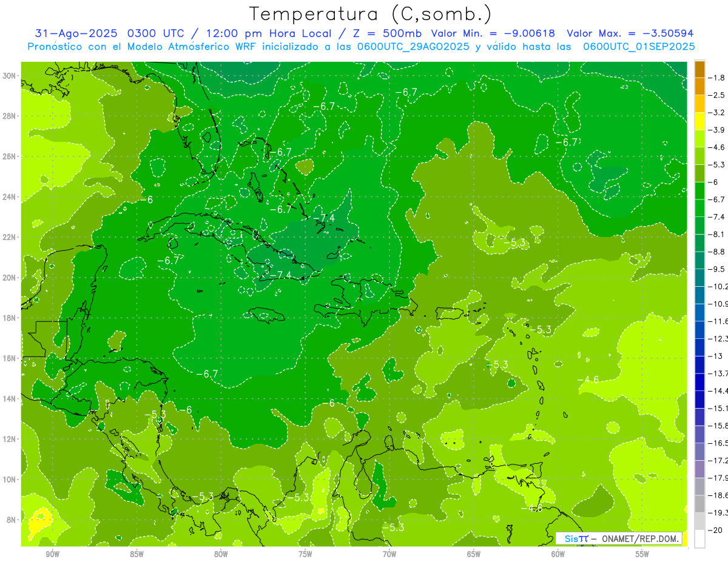Click the "10N" latitude axis label
The image size is (728, 562).
point(10,480)
